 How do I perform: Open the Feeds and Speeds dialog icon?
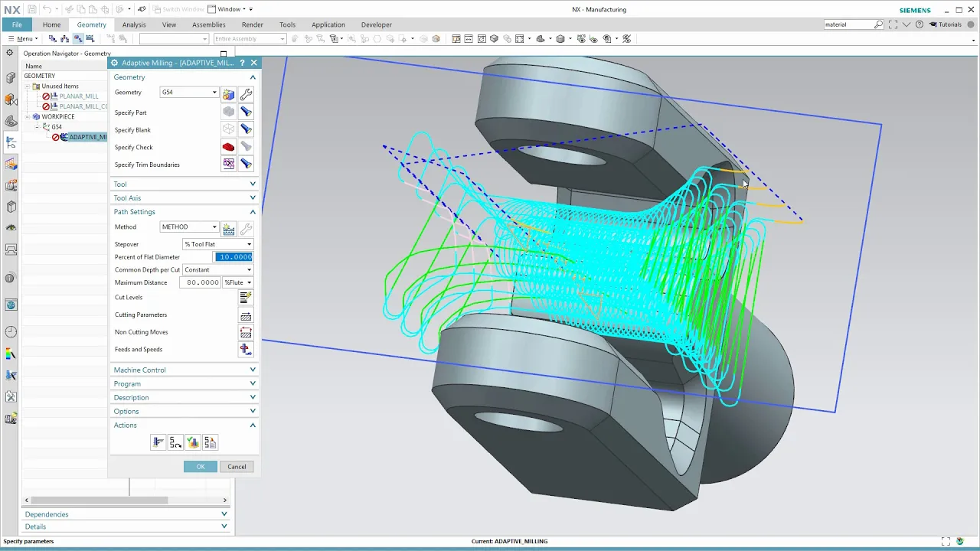point(246,350)
